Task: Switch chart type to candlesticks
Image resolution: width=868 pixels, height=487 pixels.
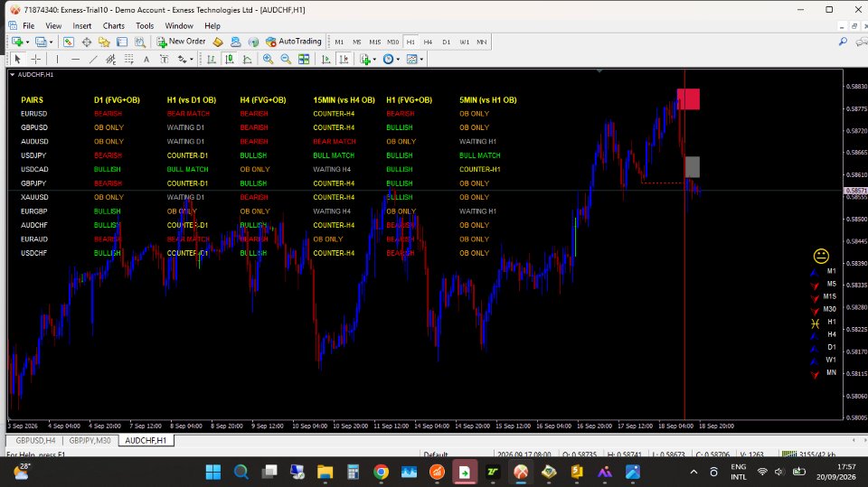Action: click(x=229, y=60)
